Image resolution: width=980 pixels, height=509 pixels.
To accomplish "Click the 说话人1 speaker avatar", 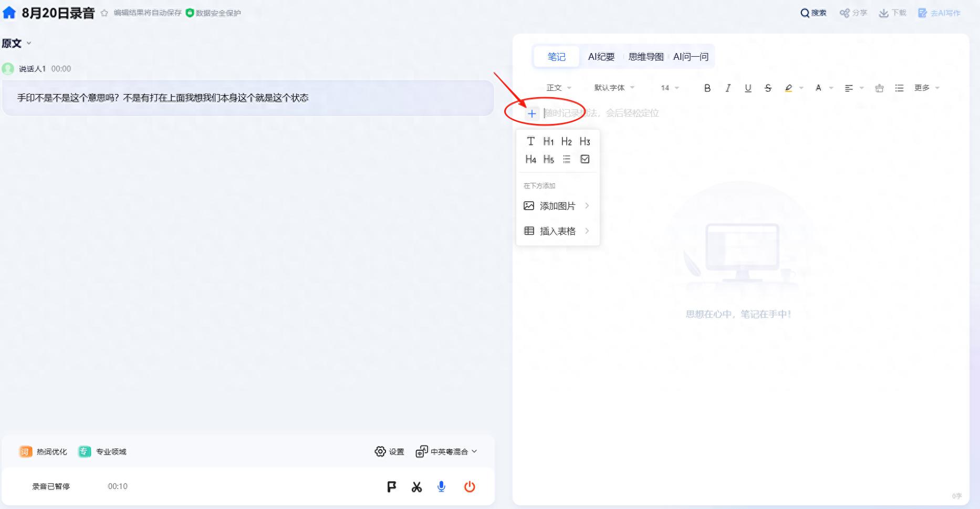I will [x=8, y=68].
